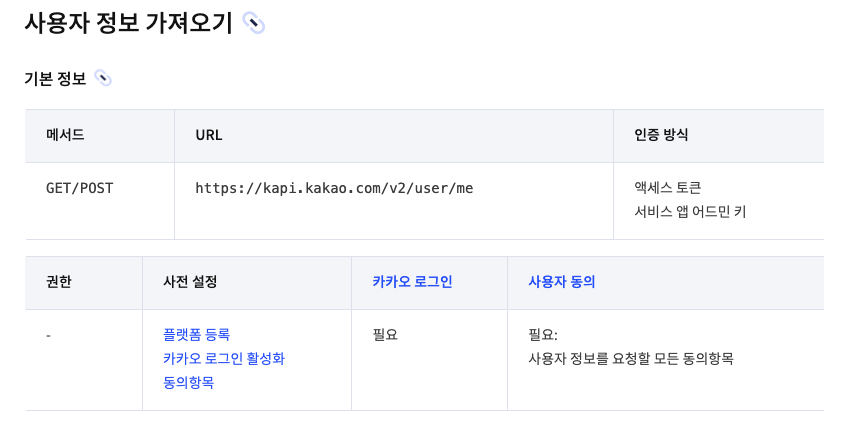
Task: Click the 서비스 앱 어드민 키 text
Action: (690, 212)
